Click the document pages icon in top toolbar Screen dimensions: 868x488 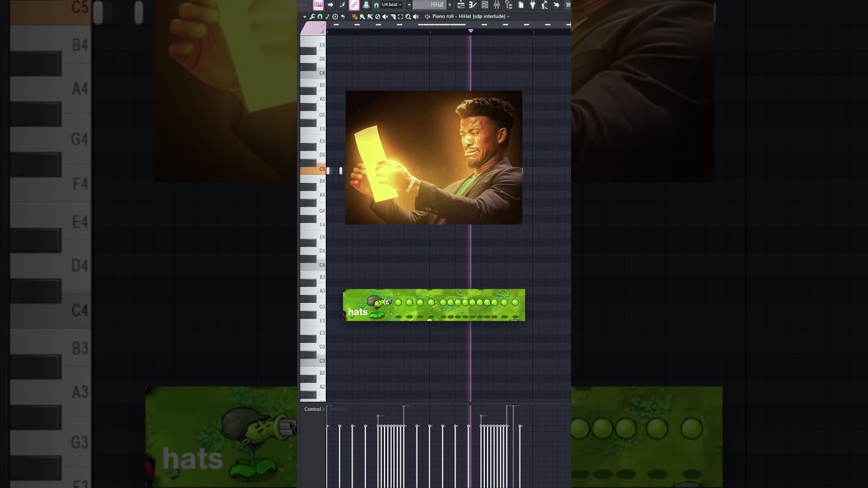pos(520,5)
